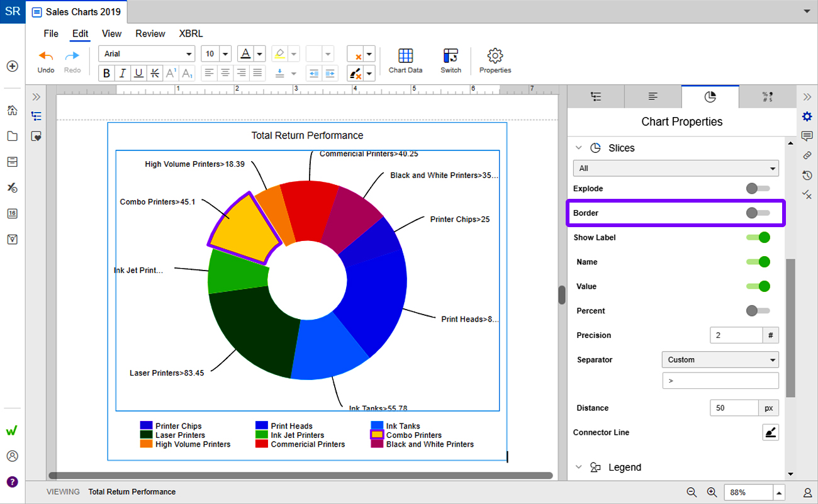Click the Connector Line style icon
This screenshot has width=818, height=504.
[770, 432]
